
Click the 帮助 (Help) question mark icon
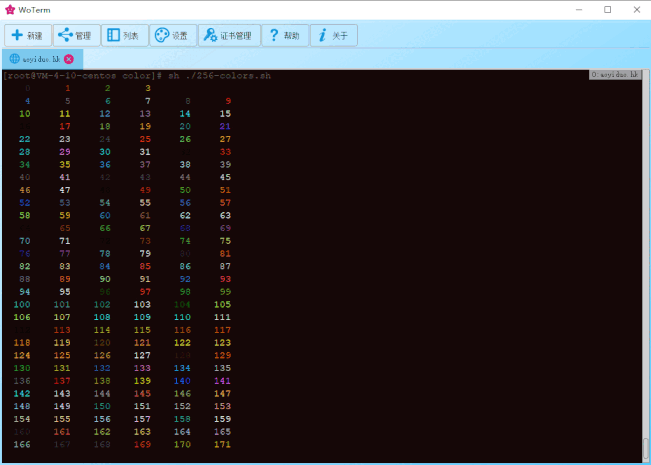pyautogui.click(x=273, y=35)
